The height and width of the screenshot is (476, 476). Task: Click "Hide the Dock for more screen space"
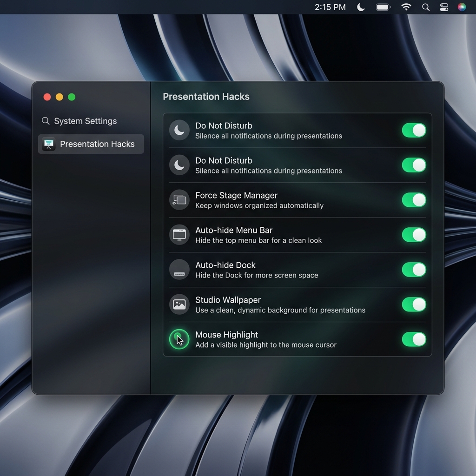click(257, 275)
